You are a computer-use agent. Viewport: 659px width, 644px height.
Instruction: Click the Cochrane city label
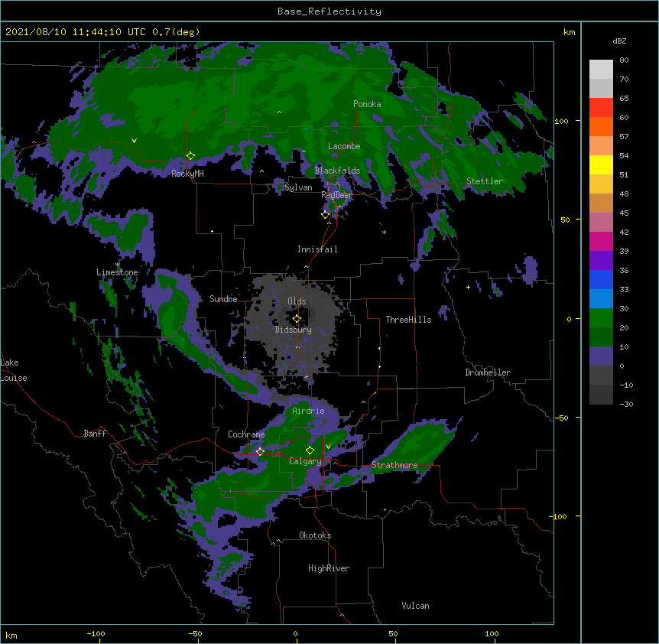(x=246, y=434)
